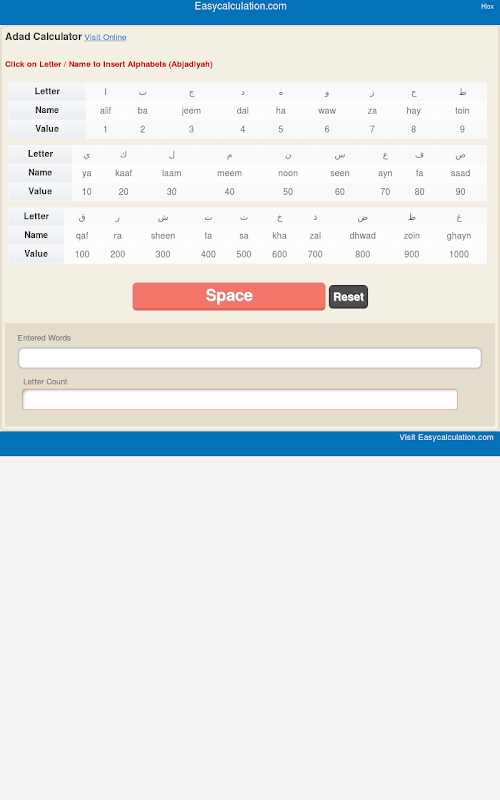Click the Easycalculation.com header title

(240, 6)
